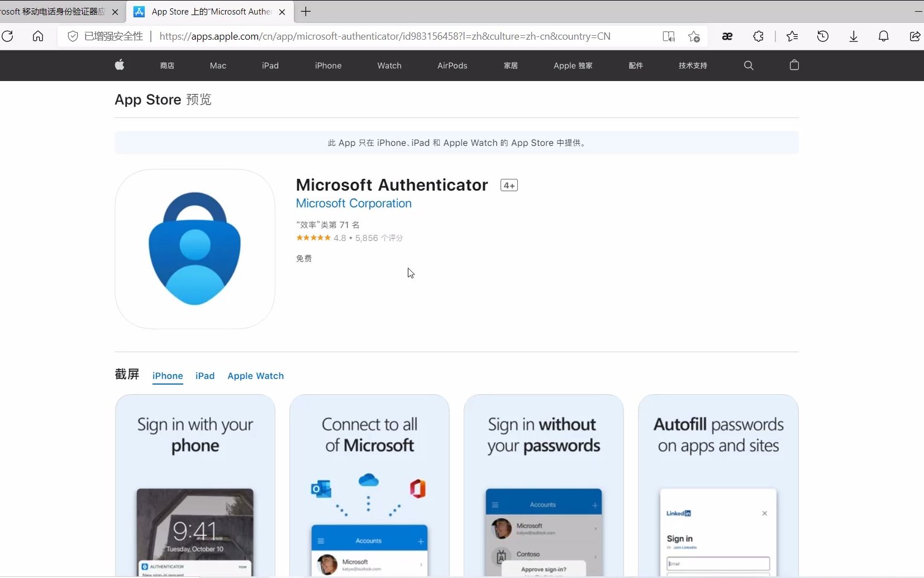Open the downloads arrow icon
This screenshot has width=924, height=578.
pyautogui.click(x=854, y=36)
